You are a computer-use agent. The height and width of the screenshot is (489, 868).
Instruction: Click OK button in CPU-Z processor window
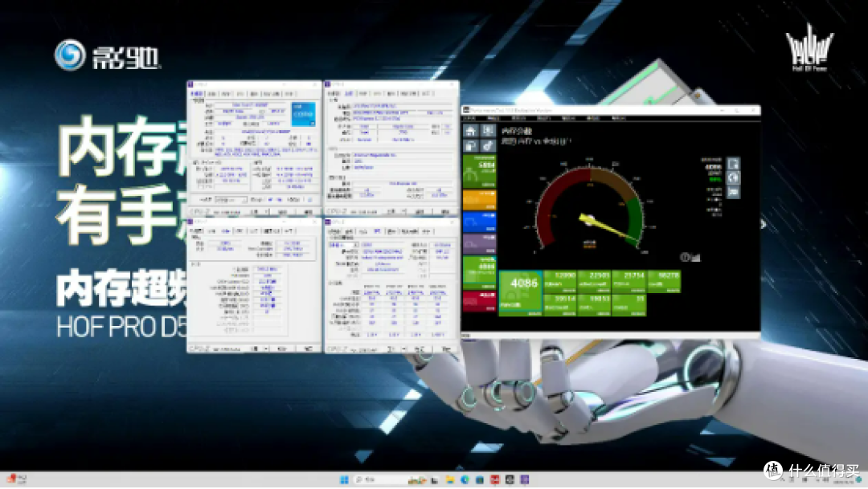click(309, 212)
